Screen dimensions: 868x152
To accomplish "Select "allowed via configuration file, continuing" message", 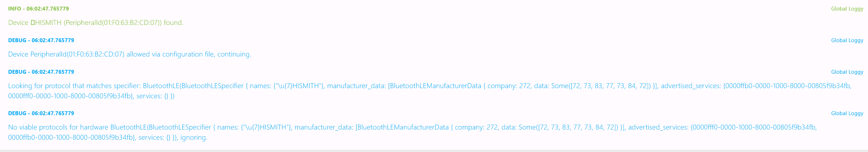I will point(189,54).
